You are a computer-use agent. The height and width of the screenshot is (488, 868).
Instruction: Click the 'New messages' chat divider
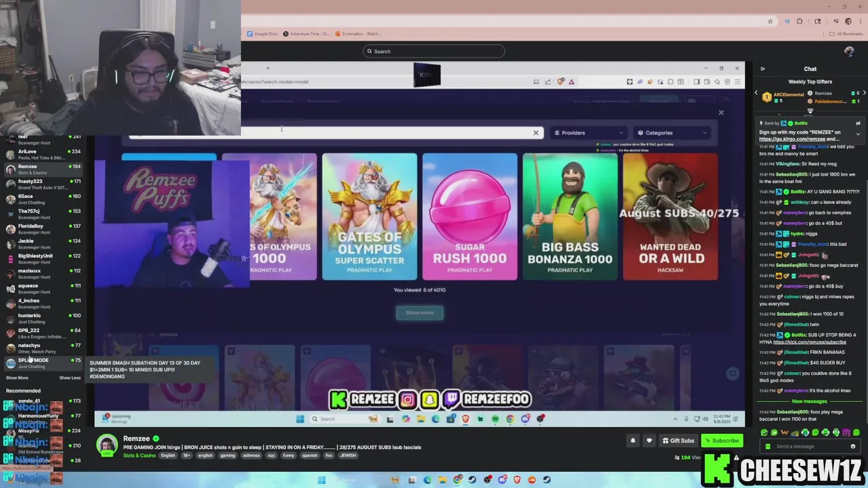(809, 401)
